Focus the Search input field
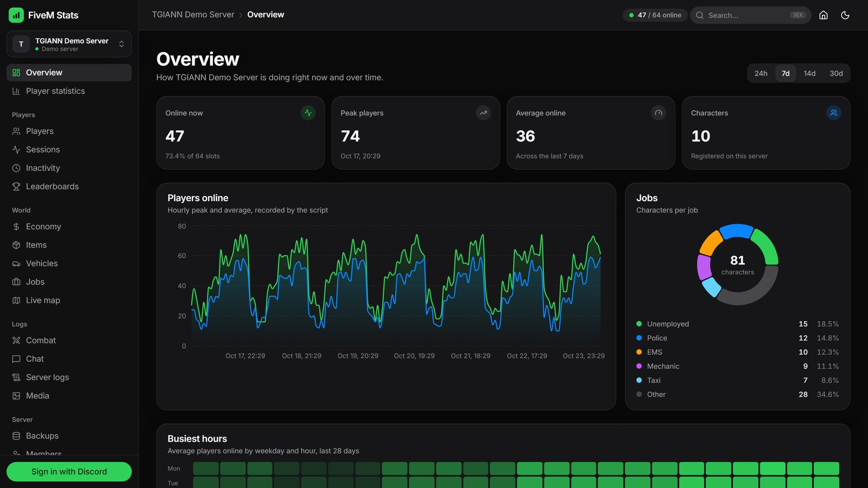 pos(750,15)
